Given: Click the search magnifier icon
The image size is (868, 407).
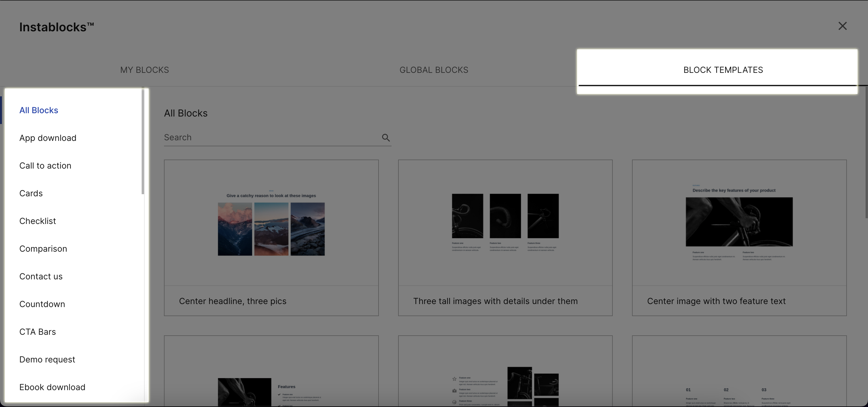Looking at the screenshot, I should click(x=386, y=137).
